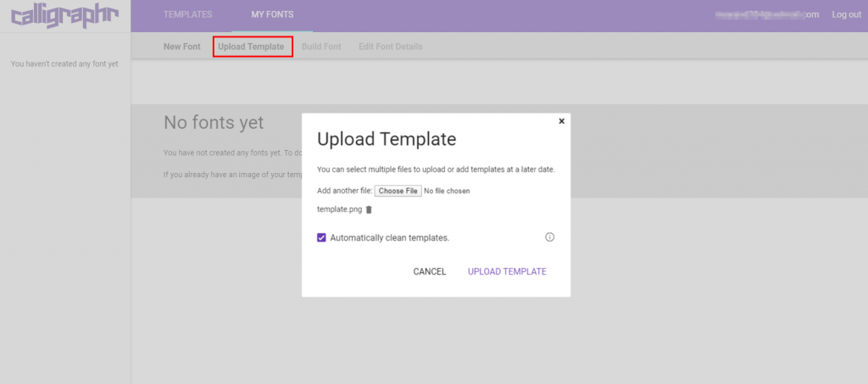Screen dimensions: 868x384
Task: Click the blurred account email address
Action: [x=767, y=15]
